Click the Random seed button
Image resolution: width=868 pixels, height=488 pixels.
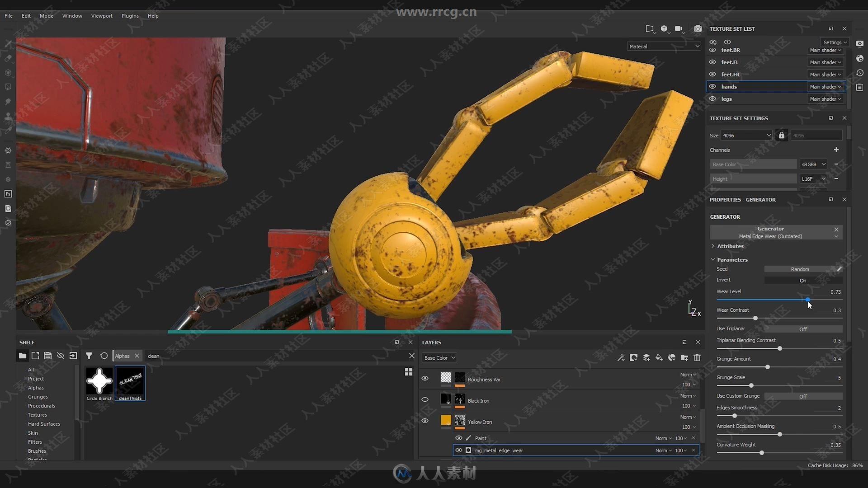tap(800, 269)
